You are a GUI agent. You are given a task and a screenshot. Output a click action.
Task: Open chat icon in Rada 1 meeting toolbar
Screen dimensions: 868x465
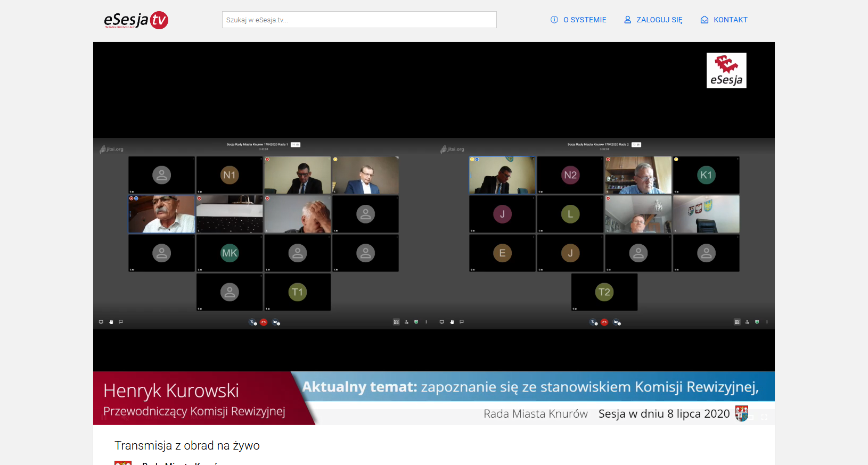pos(121,322)
